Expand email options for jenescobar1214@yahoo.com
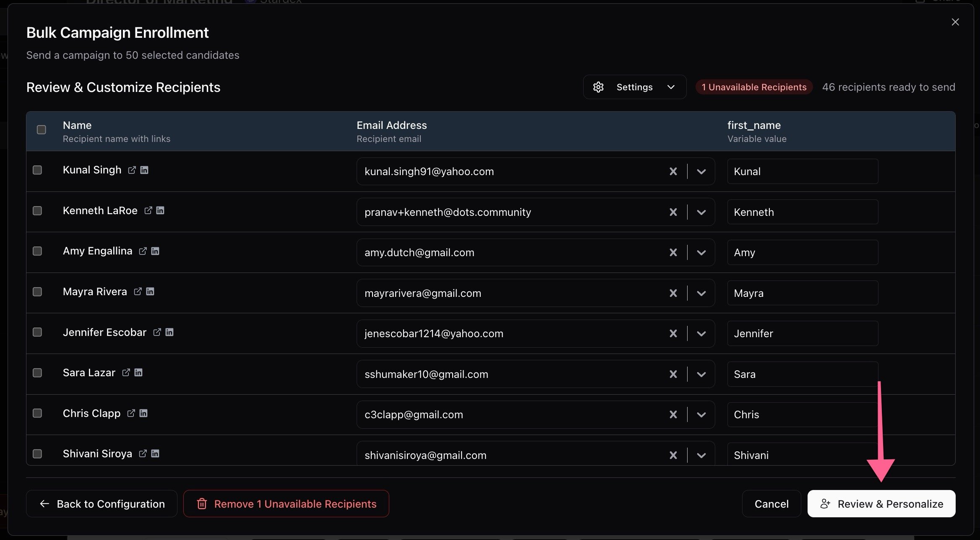980x540 pixels. coord(701,333)
